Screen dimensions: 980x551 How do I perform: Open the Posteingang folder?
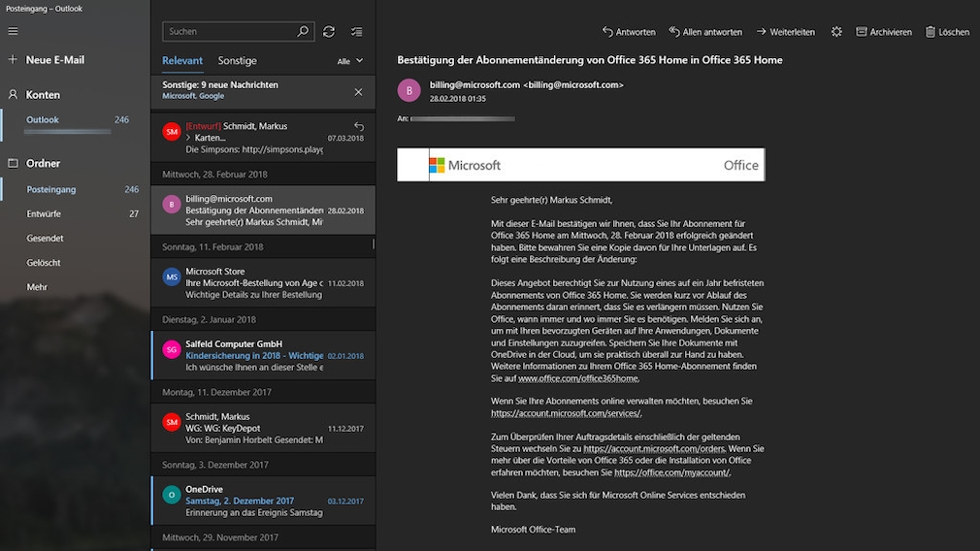(75, 189)
